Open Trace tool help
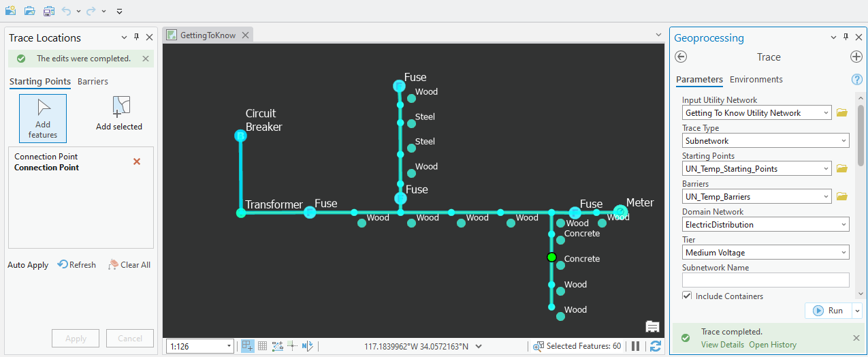 tap(857, 80)
